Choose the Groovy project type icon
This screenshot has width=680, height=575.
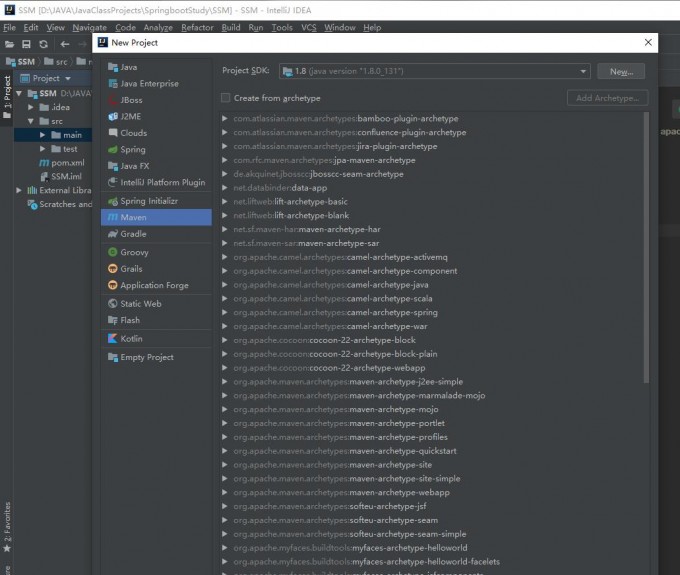112,252
